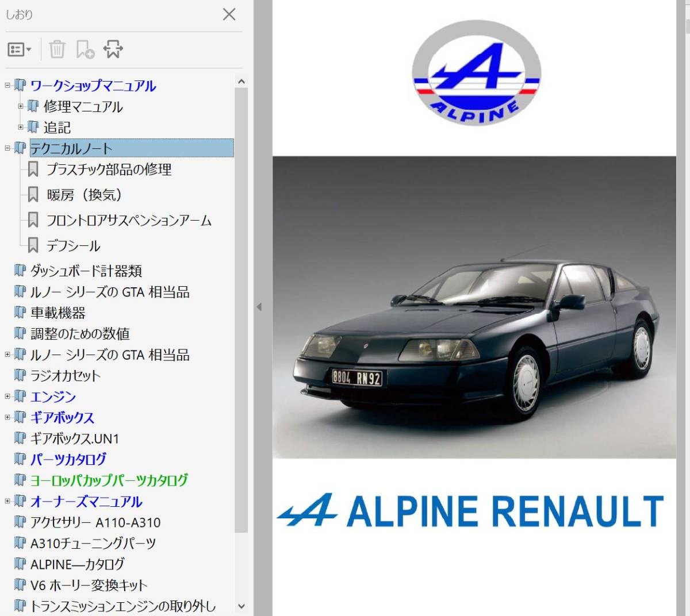Expand the ギアボックス subtree

pos(6,418)
